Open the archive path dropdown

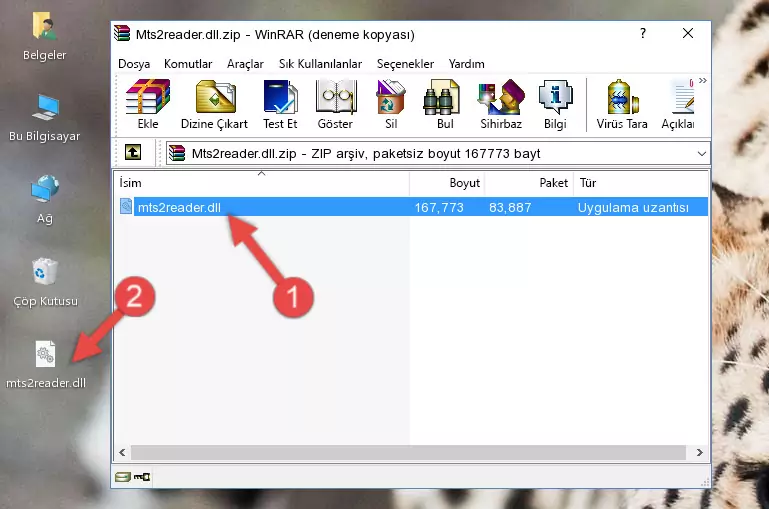(702, 153)
